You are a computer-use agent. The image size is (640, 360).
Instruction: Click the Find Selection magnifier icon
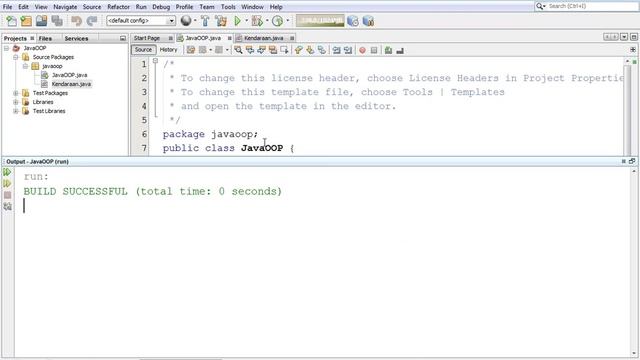pyautogui.click(x=238, y=50)
